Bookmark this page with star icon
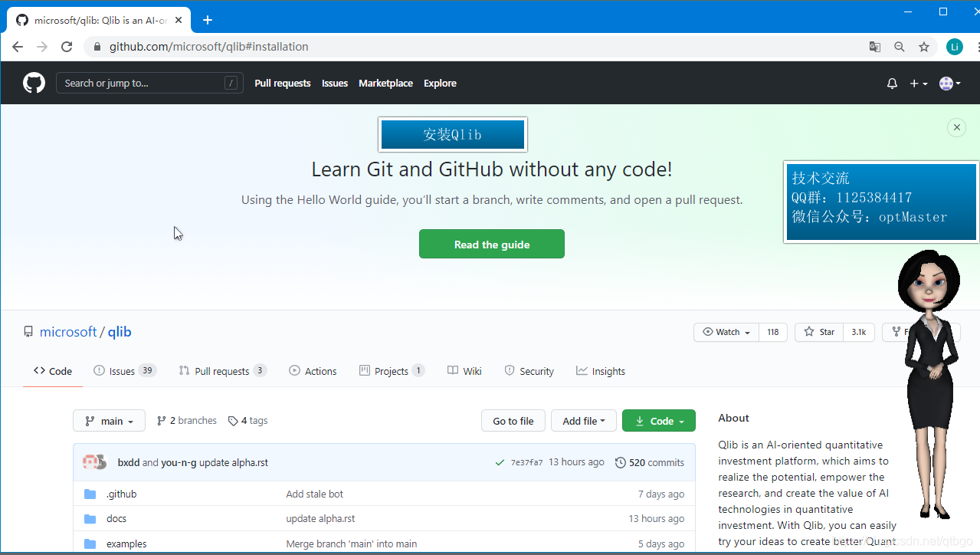 point(924,47)
